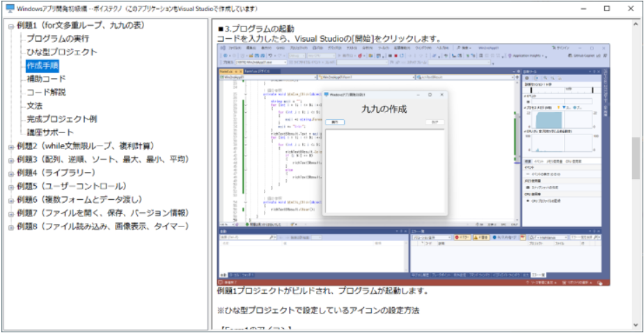Screen dimensions: 644x333
Task: Click the ■3.プログラムの起動 heading text
Action: pyautogui.click(x=256, y=29)
